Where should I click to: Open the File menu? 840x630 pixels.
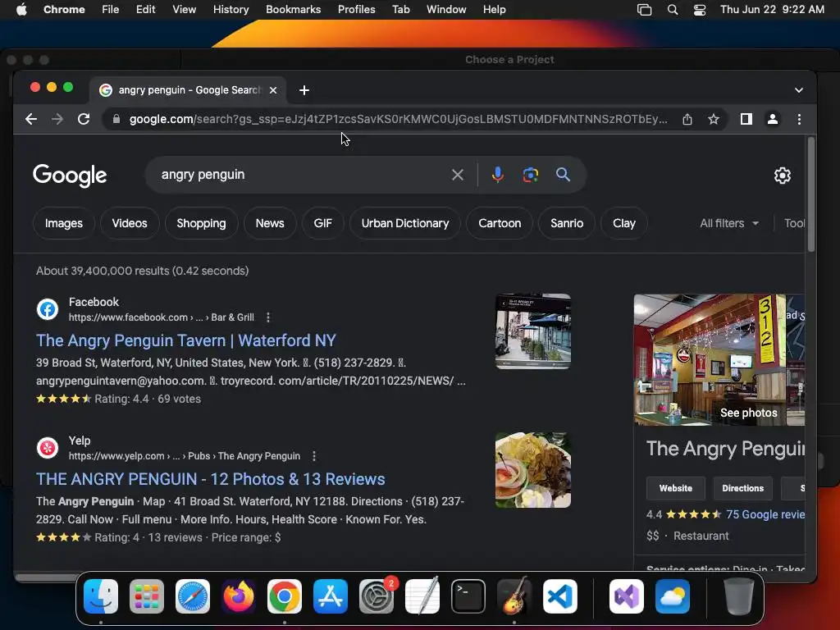coord(111,10)
